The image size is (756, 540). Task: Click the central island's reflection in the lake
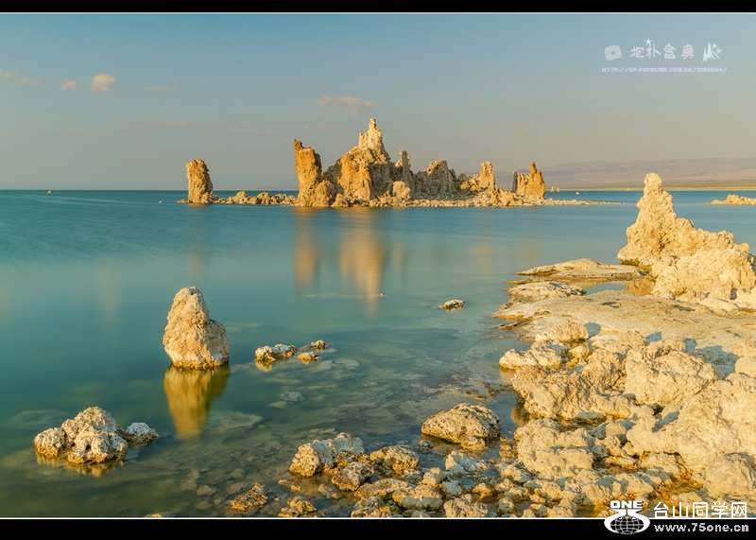click(x=363, y=255)
